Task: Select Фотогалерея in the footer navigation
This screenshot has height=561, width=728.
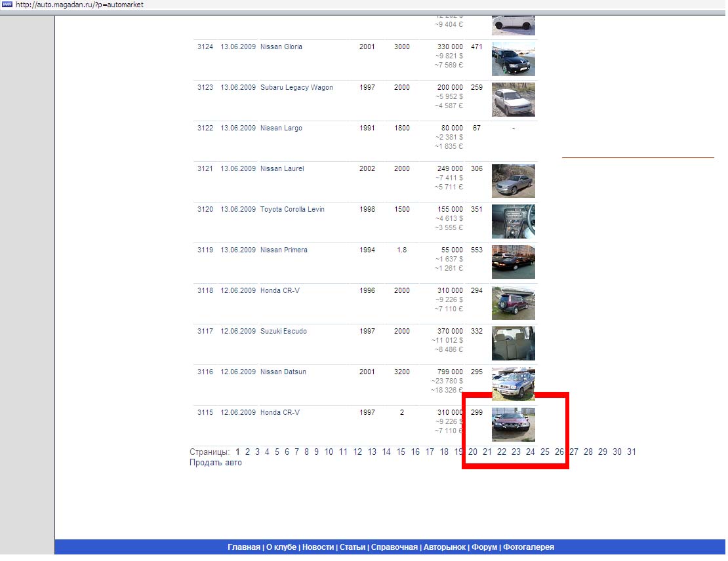Action: click(x=528, y=547)
